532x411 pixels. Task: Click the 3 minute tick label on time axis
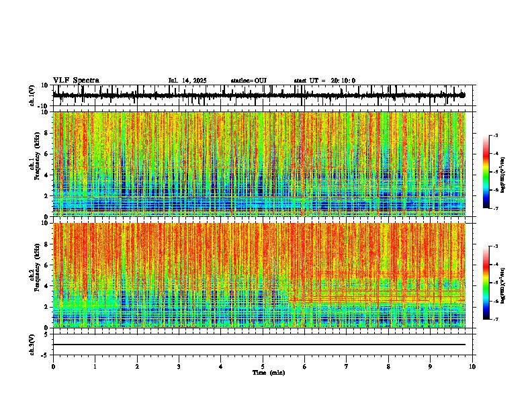click(179, 367)
